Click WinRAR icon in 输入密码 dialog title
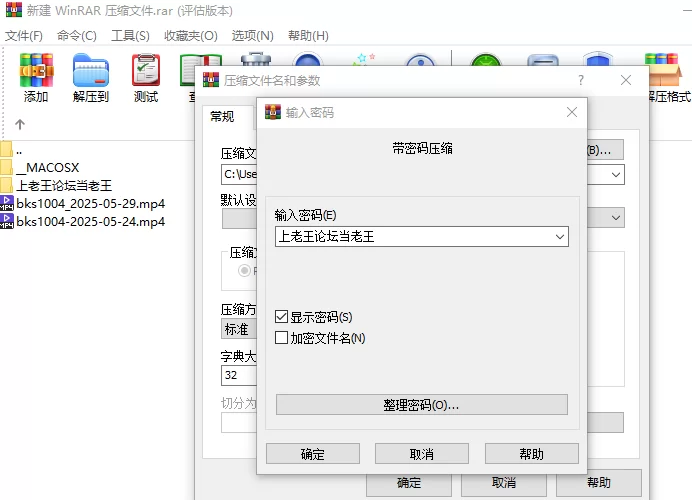 pos(273,112)
